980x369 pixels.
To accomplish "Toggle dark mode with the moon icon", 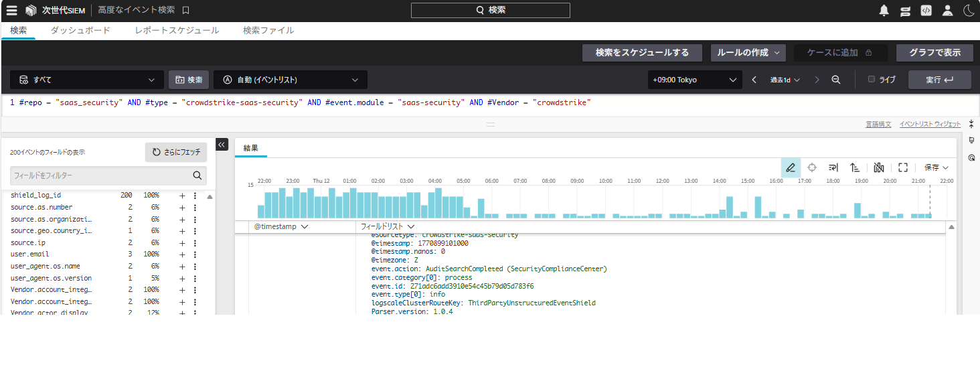I will click(969, 10).
